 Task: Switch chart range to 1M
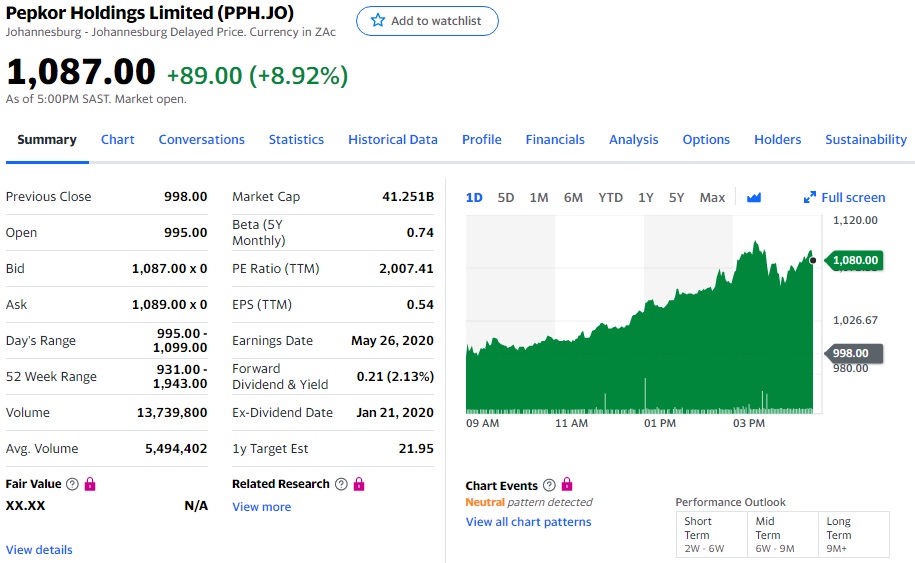pos(539,197)
